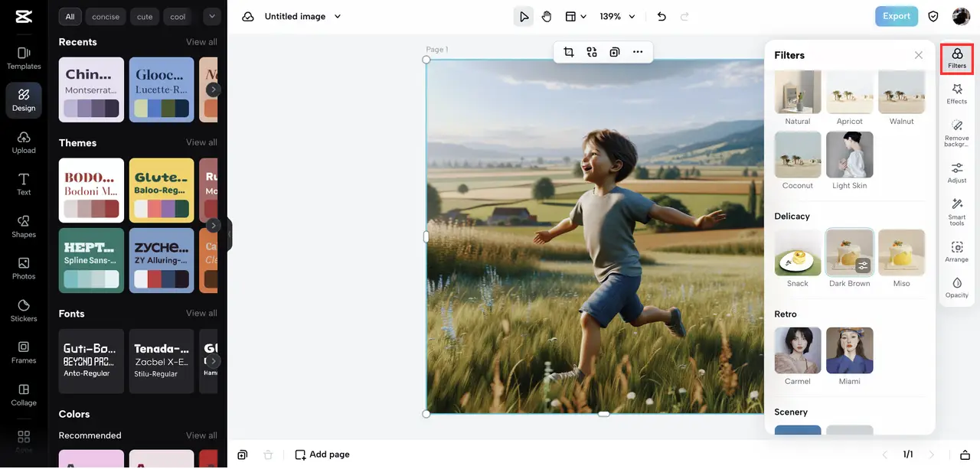Screen dimensions: 980x469
Task: Open the Arrange tool
Action: pyautogui.click(x=957, y=252)
